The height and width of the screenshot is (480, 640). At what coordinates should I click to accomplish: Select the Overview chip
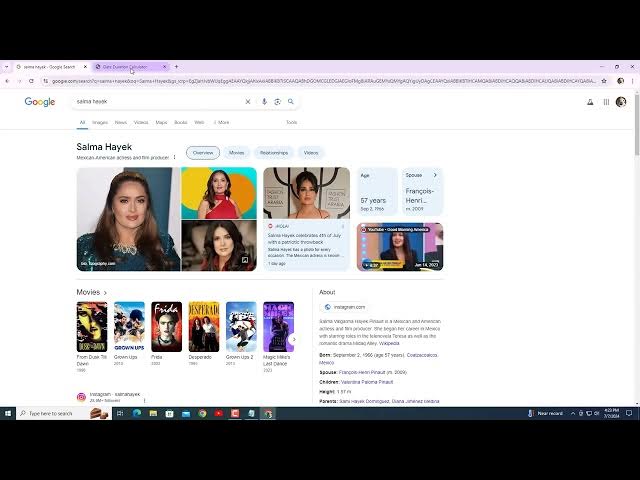pos(203,153)
